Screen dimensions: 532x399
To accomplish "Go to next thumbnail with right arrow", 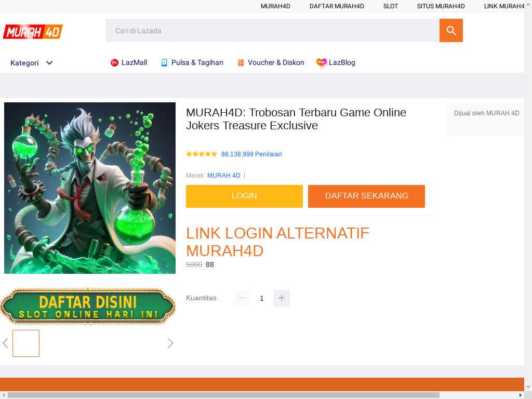I will tap(170, 343).
